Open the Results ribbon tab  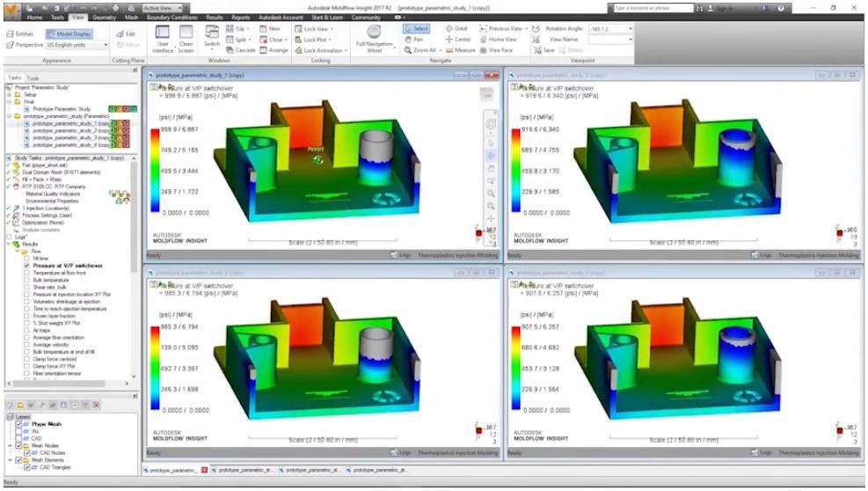pos(215,18)
